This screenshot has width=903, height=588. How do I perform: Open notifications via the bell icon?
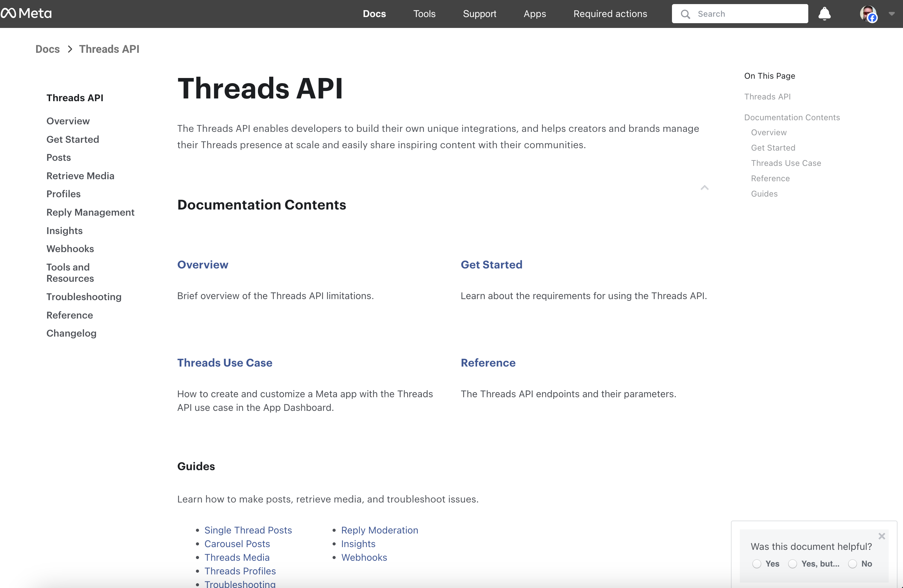point(825,13)
